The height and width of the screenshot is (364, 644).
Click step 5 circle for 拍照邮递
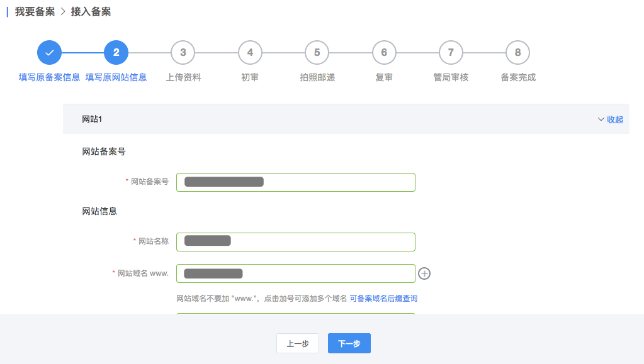click(317, 53)
